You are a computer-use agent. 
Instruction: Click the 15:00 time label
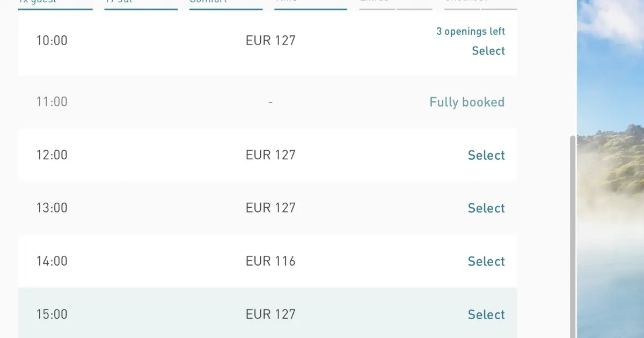tap(52, 314)
